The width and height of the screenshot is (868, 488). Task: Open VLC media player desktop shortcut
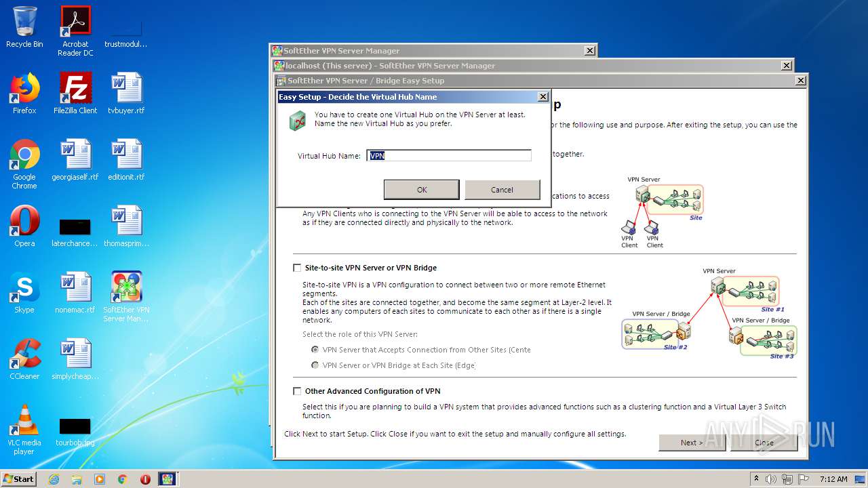[24, 430]
